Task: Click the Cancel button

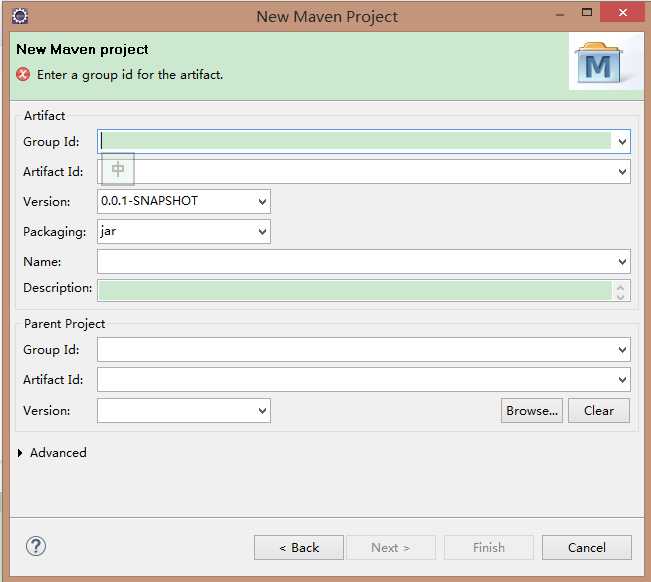Action: click(587, 548)
